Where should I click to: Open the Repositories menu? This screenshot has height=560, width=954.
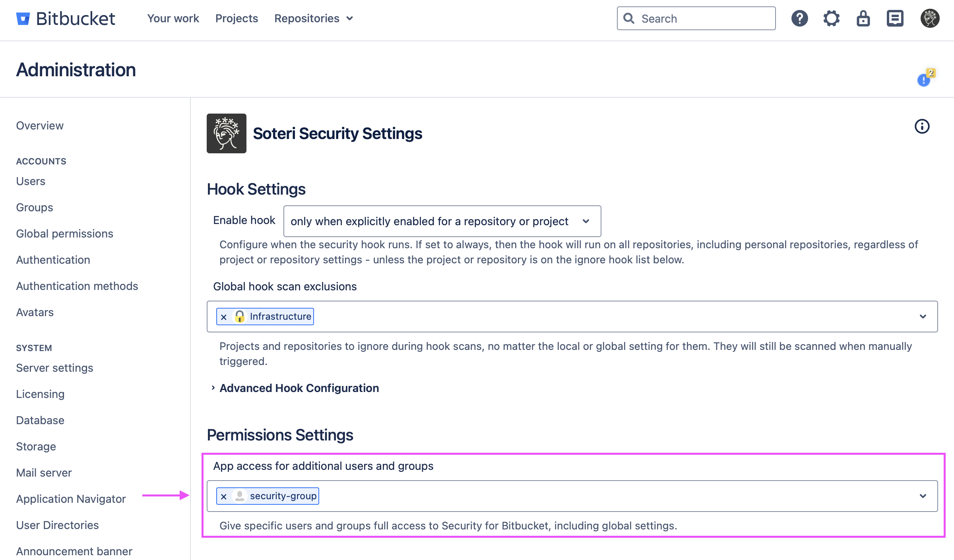tap(313, 19)
